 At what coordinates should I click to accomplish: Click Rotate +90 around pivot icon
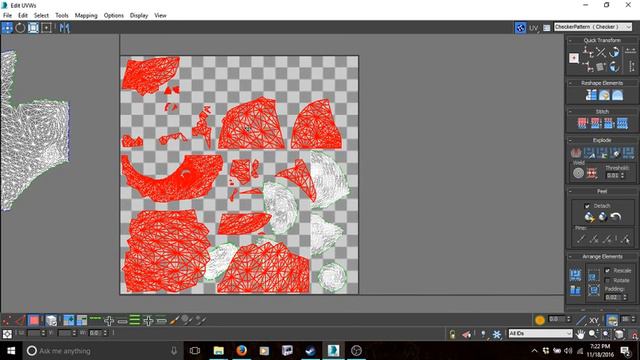(x=614, y=52)
